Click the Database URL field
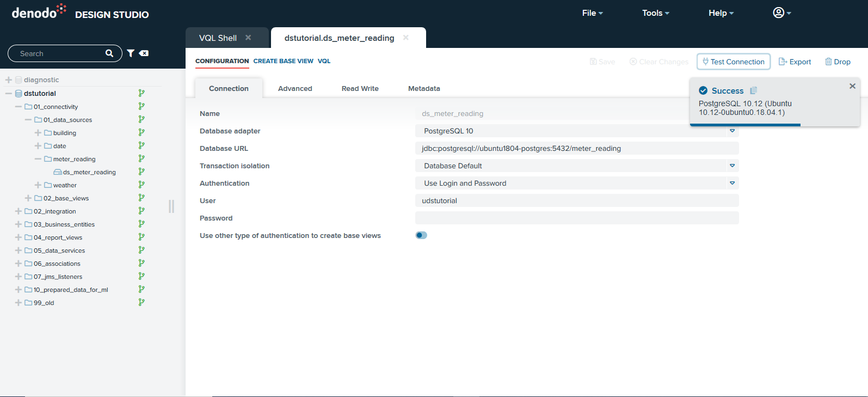868x397 pixels. pyautogui.click(x=577, y=148)
